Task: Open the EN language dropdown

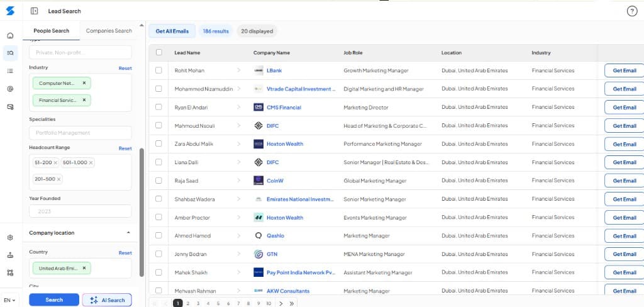Action: 10,300
